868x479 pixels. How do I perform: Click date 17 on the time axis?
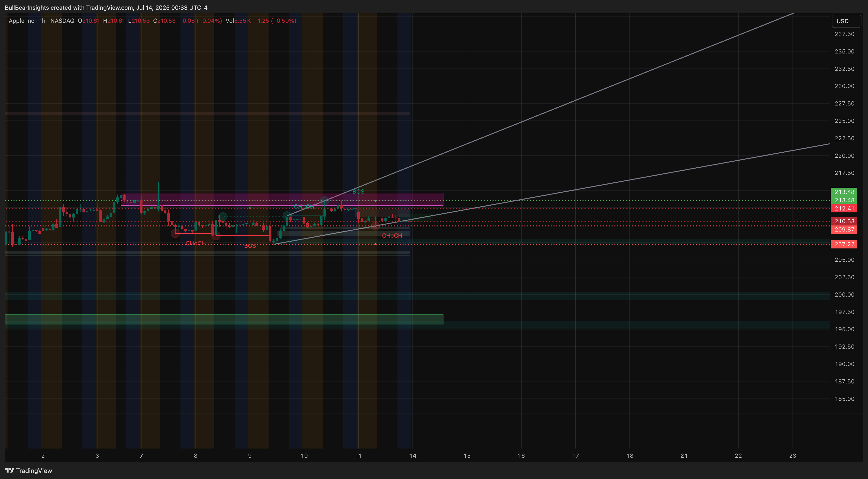coord(575,456)
